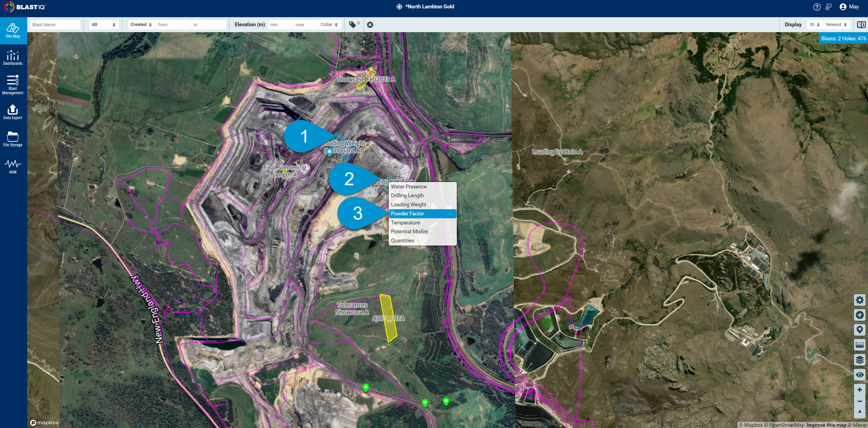
Task: Select the ruler measure tool
Action: (860, 345)
